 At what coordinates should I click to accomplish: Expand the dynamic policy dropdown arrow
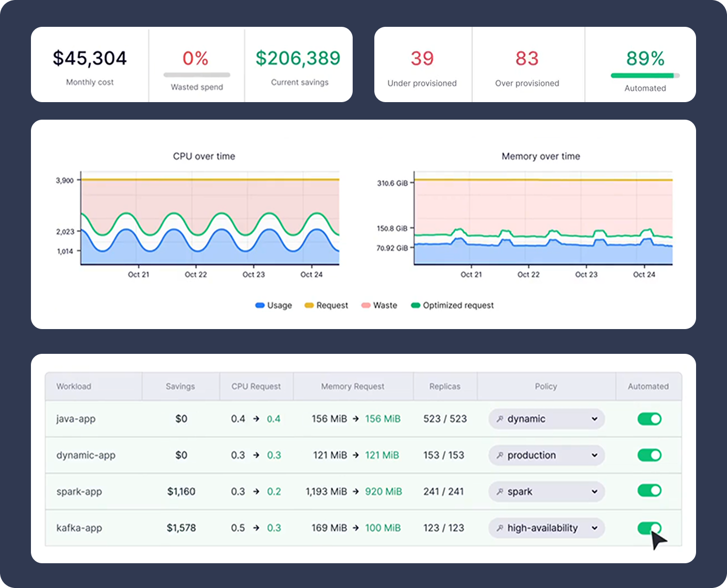(x=594, y=419)
